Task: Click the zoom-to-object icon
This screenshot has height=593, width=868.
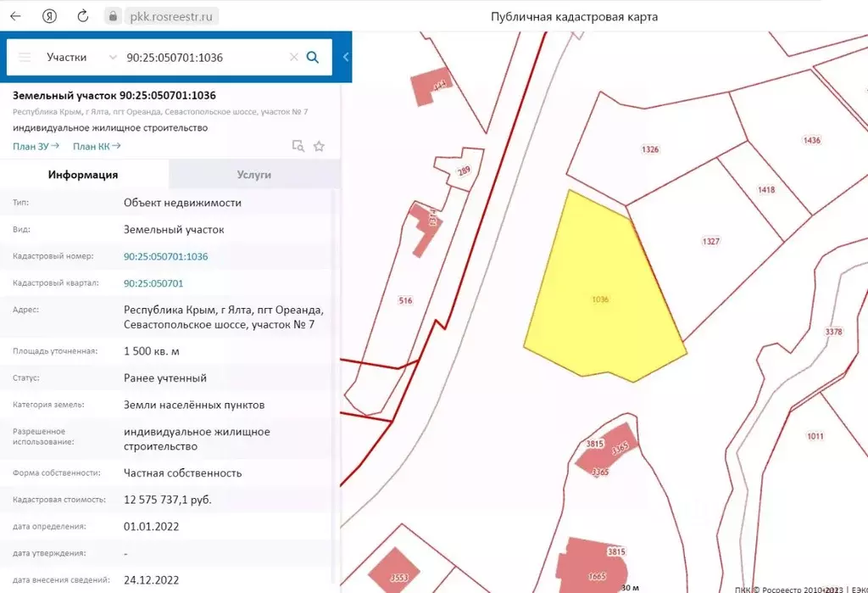Action: click(298, 146)
